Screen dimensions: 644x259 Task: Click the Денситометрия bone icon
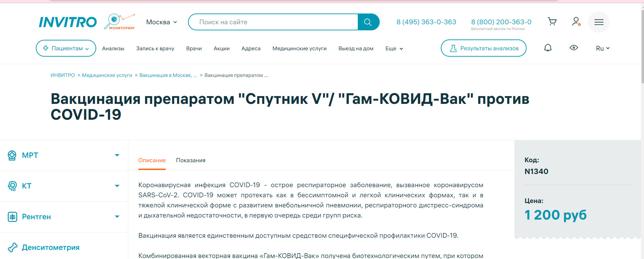pos(12,248)
